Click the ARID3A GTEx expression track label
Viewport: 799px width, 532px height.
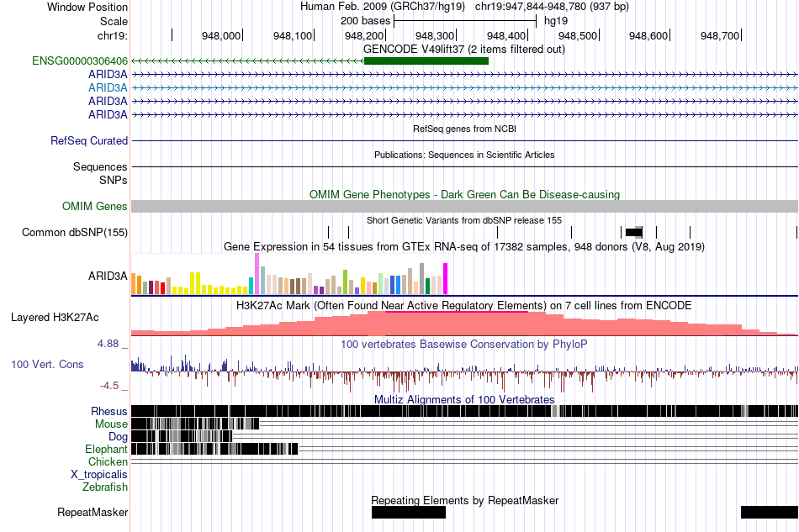click(x=108, y=276)
